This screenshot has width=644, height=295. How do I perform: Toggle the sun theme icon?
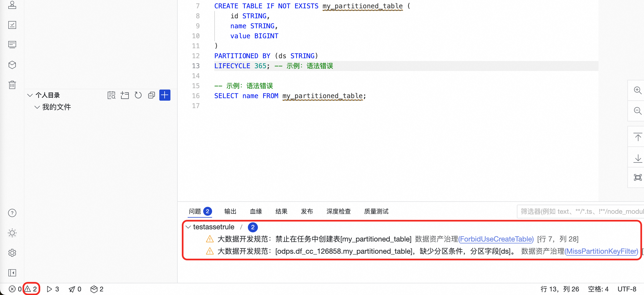coord(12,233)
